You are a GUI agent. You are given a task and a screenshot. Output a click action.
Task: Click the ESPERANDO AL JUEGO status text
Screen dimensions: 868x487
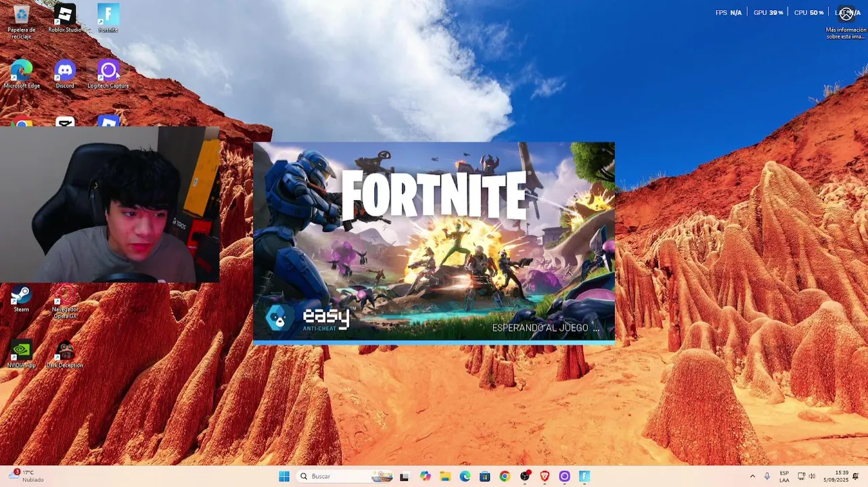click(x=545, y=328)
